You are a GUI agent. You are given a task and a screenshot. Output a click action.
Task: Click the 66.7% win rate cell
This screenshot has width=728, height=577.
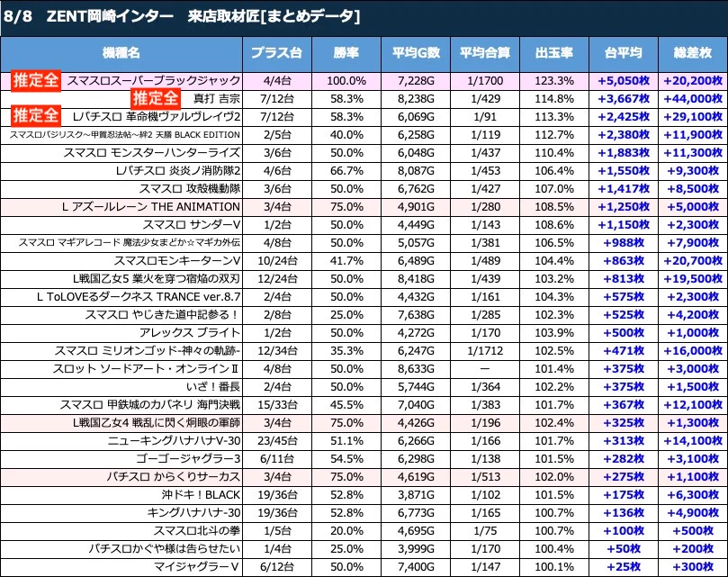point(346,171)
